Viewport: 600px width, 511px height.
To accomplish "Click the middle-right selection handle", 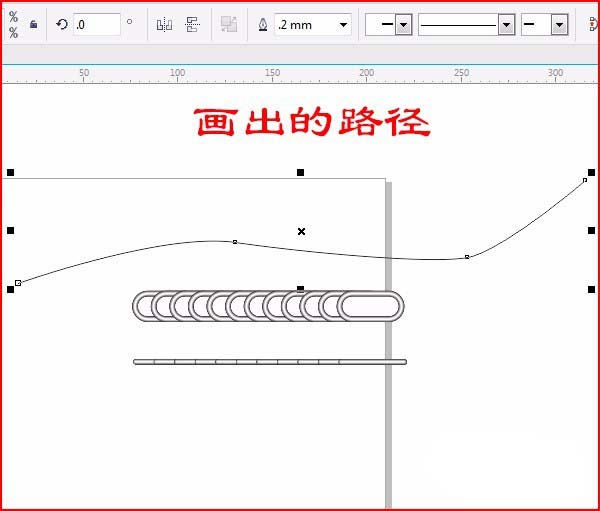I will coord(591,230).
